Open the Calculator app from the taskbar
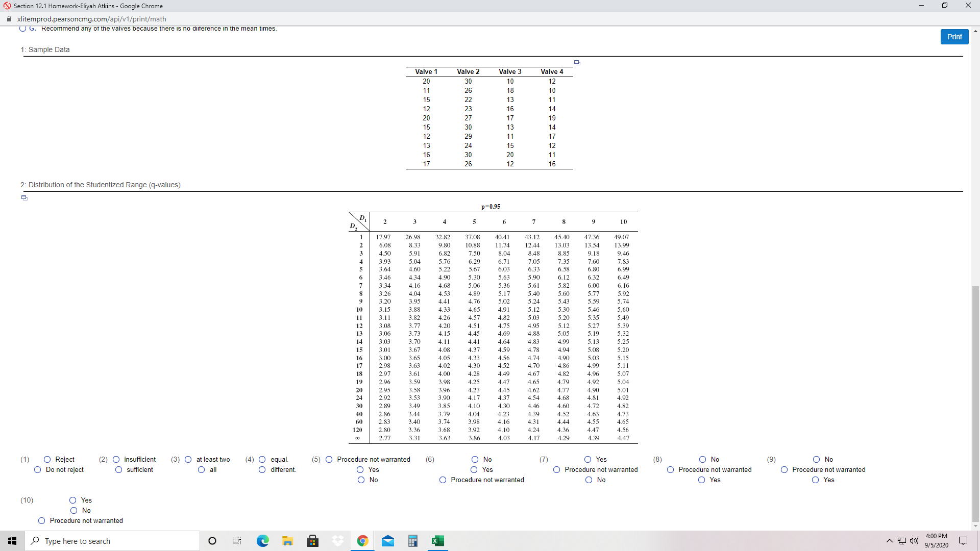This screenshot has height=551, width=980. (x=413, y=541)
